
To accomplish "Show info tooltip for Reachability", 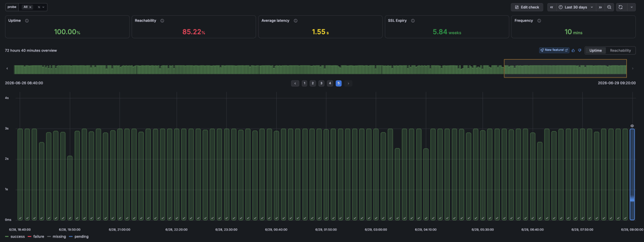I will click(x=162, y=21).
